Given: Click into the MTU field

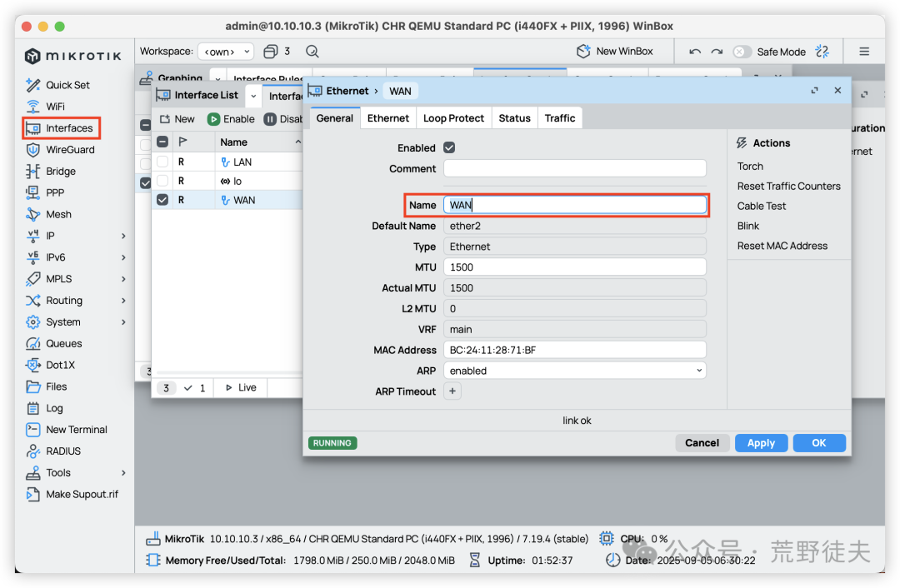Looking at the screenshot, I should click(x=574, y=267).
